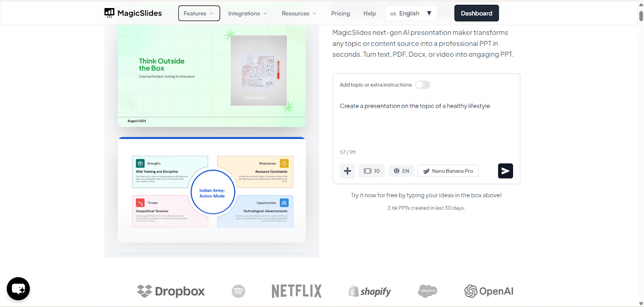Click the prompt text about healthy lifestyle
644x307 pixels.
(x=415, y=106)
